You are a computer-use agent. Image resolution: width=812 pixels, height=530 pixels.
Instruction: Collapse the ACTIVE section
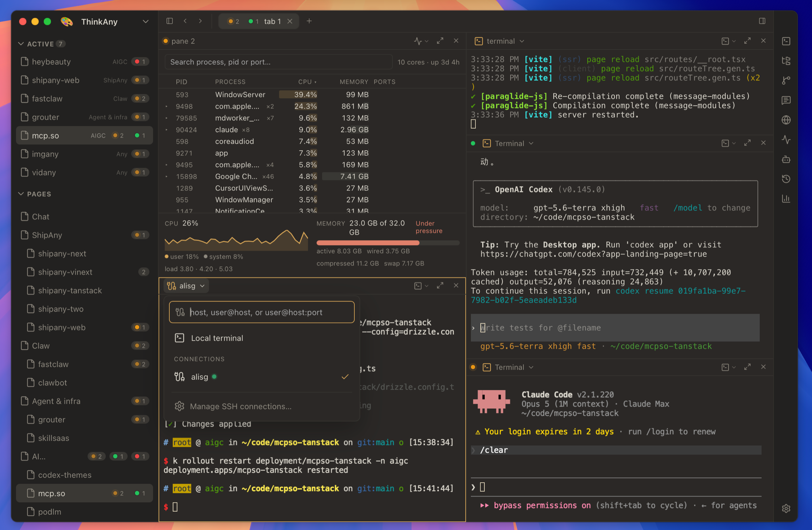pos(21,44)
